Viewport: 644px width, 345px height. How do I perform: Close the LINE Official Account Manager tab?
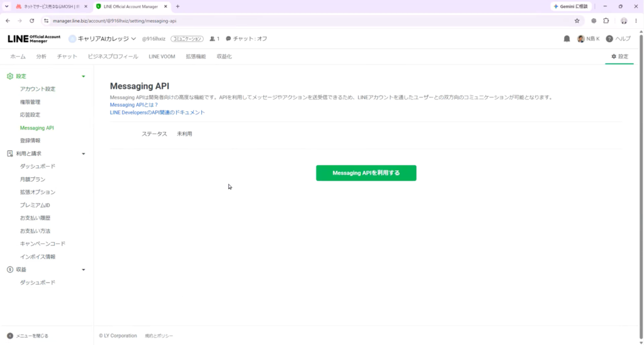coord(165,6)
